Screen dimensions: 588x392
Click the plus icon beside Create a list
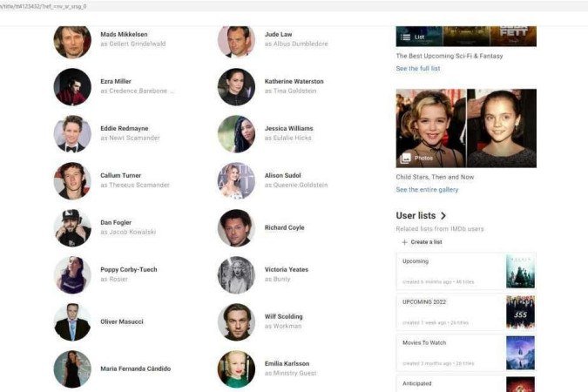[x=404, y=241]
